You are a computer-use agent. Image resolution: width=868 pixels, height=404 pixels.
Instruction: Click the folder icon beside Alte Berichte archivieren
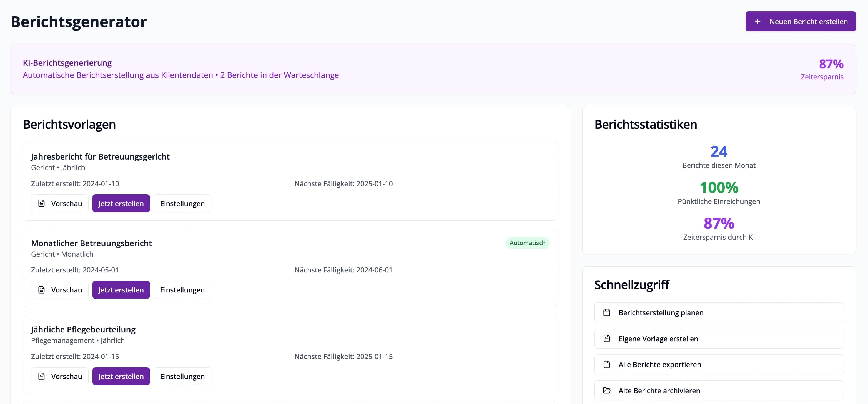[606, 390]
